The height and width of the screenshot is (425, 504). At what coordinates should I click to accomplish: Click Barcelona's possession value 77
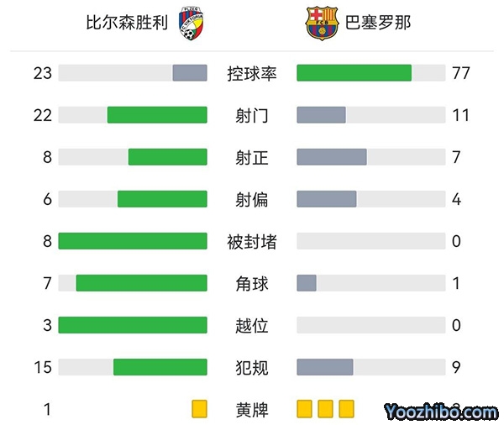(x=460, y=73)
